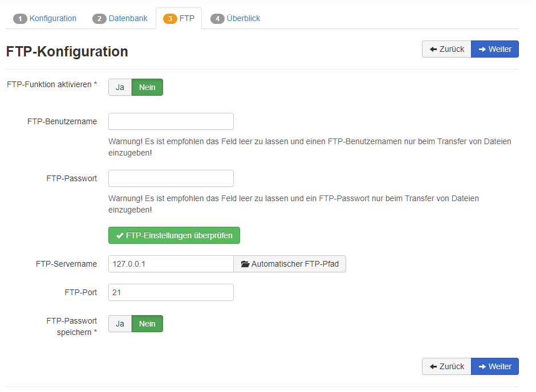Switch to the Überblick tab
This screenshot has width=536, height=392.
243,19
